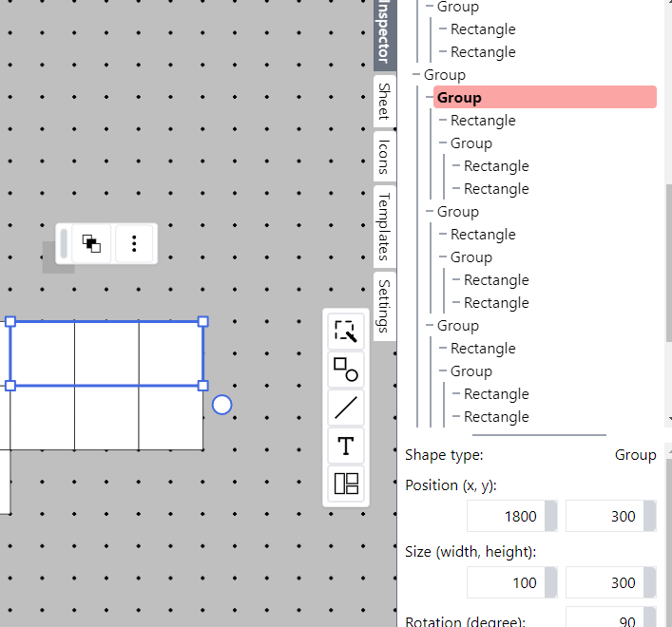Choose the shapes tool with square and circle

346,370
